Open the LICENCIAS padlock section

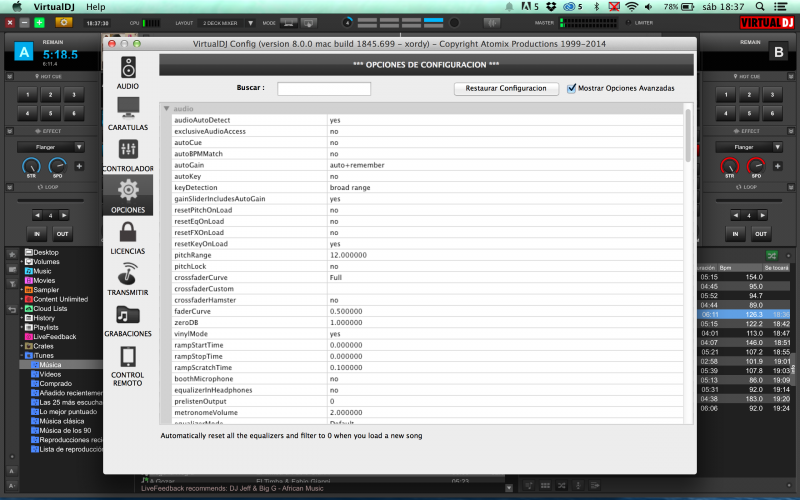(x=128, y=238)
